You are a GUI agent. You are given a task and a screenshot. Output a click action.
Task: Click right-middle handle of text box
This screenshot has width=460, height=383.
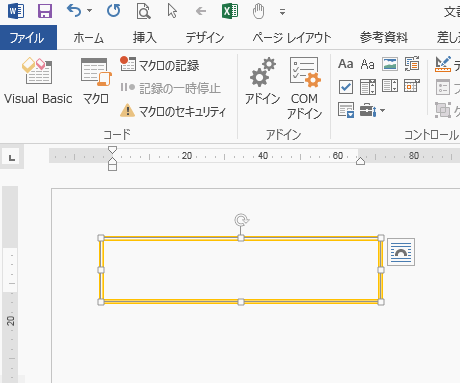pos(381,270)
